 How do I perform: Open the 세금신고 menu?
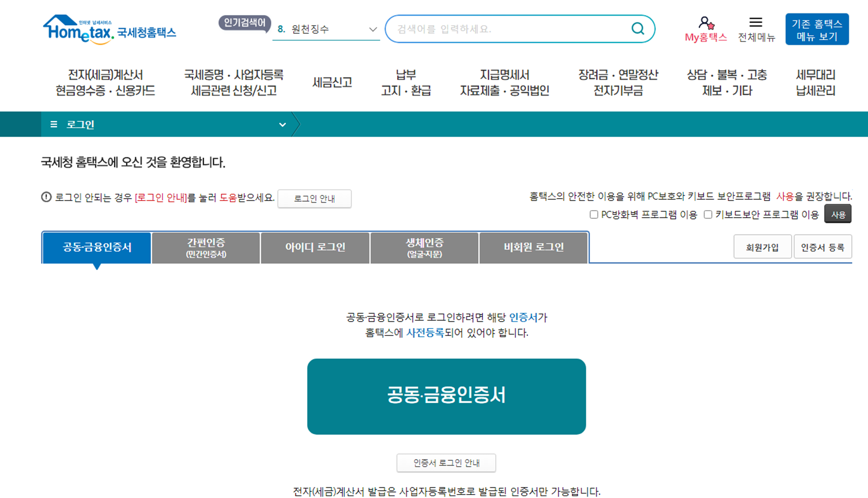(x=332, y=82)
